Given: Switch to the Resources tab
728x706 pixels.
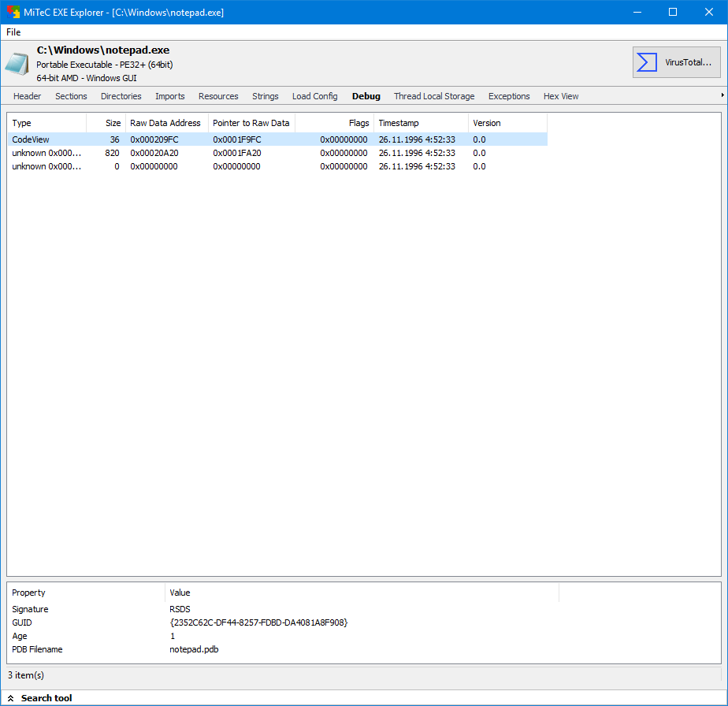Looking at the screenshot, I should pyautogui.click(x=218, y=96).
